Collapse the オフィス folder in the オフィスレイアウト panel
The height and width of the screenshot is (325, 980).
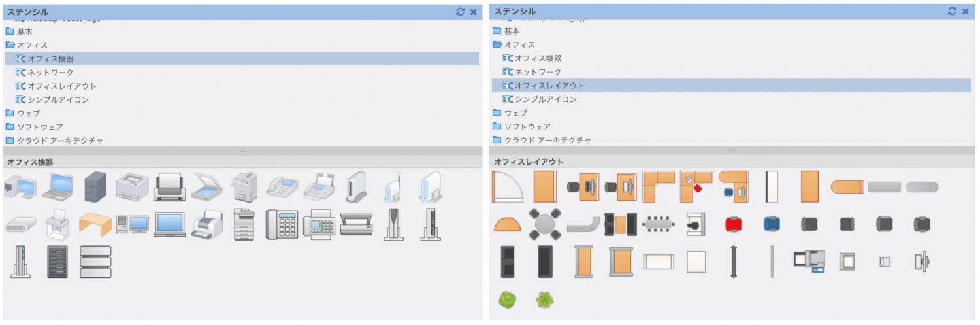click(x=519, y=44)
